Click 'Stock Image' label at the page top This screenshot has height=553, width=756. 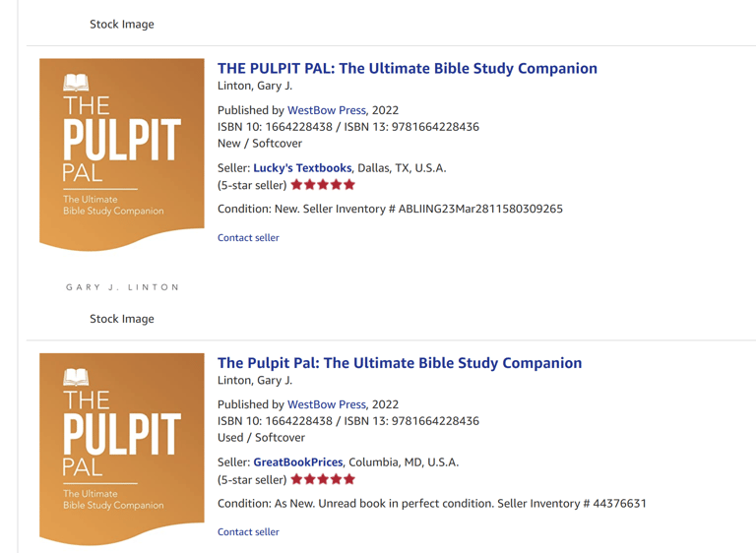(122, 24)
